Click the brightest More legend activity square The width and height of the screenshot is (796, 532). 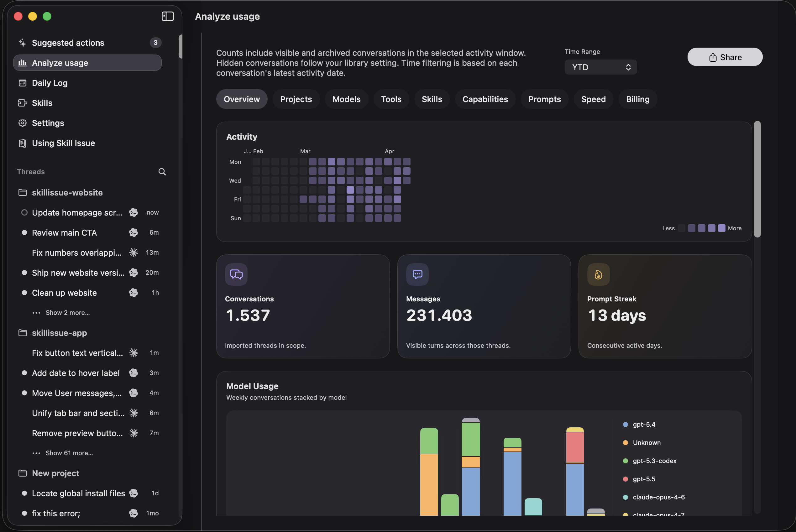click(x=722, y=228)
